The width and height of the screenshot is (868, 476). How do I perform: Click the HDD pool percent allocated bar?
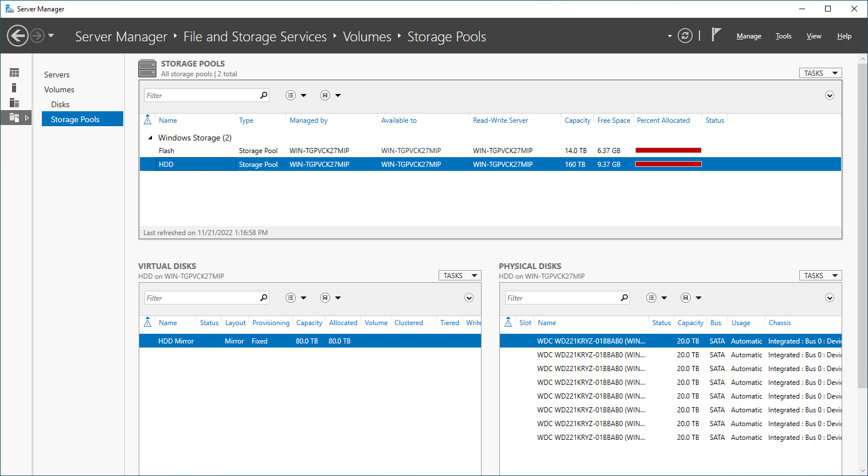tap(668, 164)
